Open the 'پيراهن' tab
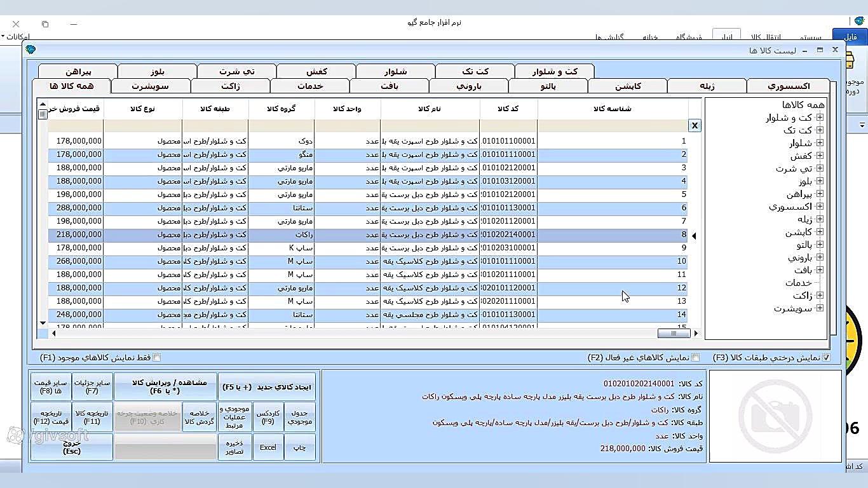 pos(78,71)
